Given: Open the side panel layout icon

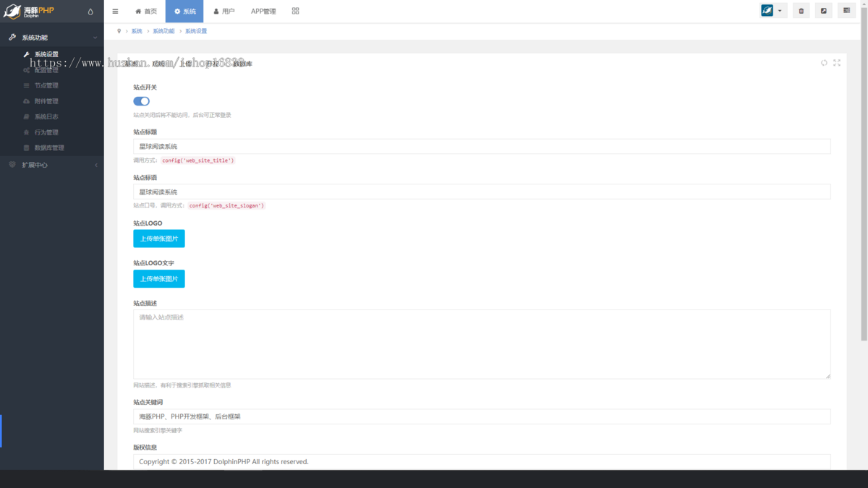Looking at the screenshot, I should coord(846,11).
